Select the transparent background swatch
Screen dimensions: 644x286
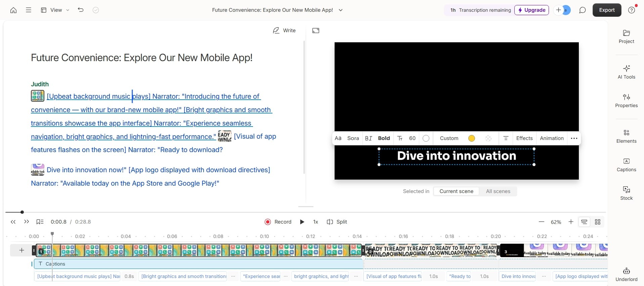coord(488,138)
